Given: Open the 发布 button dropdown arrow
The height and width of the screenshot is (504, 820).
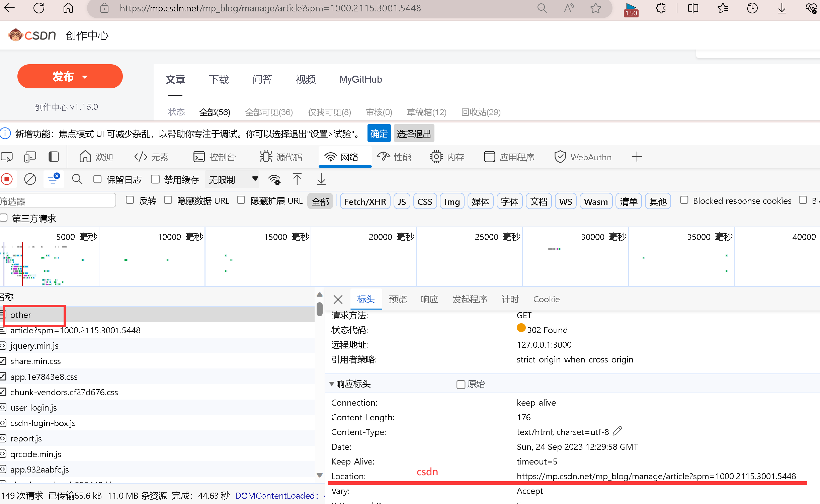Looking at the screenshot, I should coord(85,77).
